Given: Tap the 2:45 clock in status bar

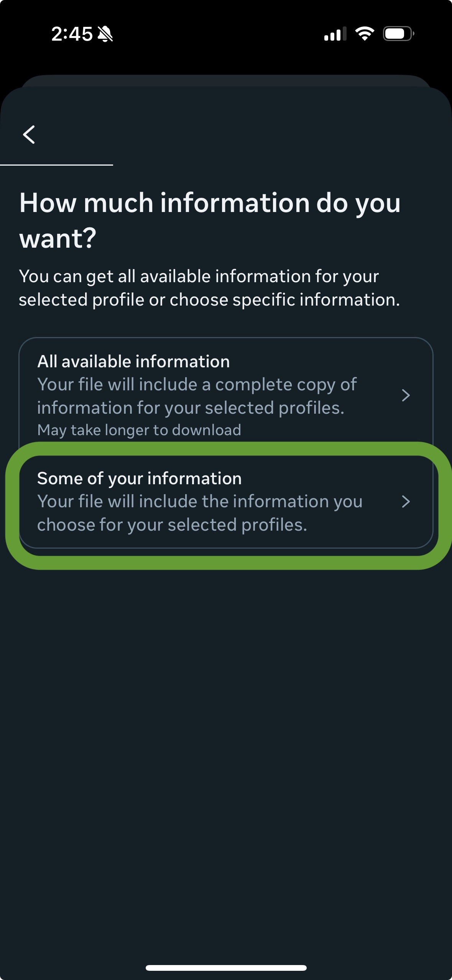Looking at the screenshot, I should tap(72, 34).
